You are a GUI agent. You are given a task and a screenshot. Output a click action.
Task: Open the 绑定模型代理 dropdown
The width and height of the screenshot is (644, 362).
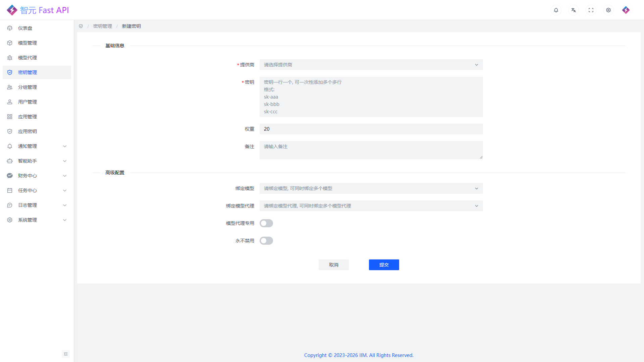pos(371,206)
